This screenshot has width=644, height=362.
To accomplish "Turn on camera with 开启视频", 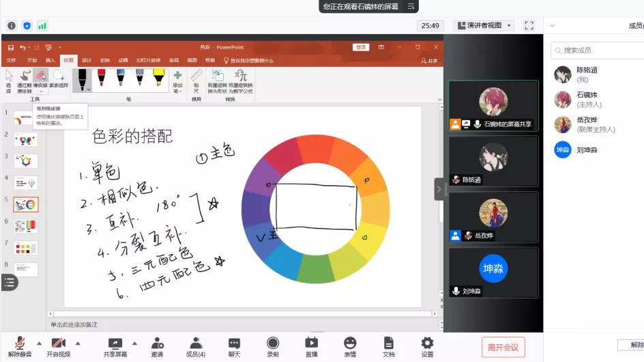I will (58, 346).
